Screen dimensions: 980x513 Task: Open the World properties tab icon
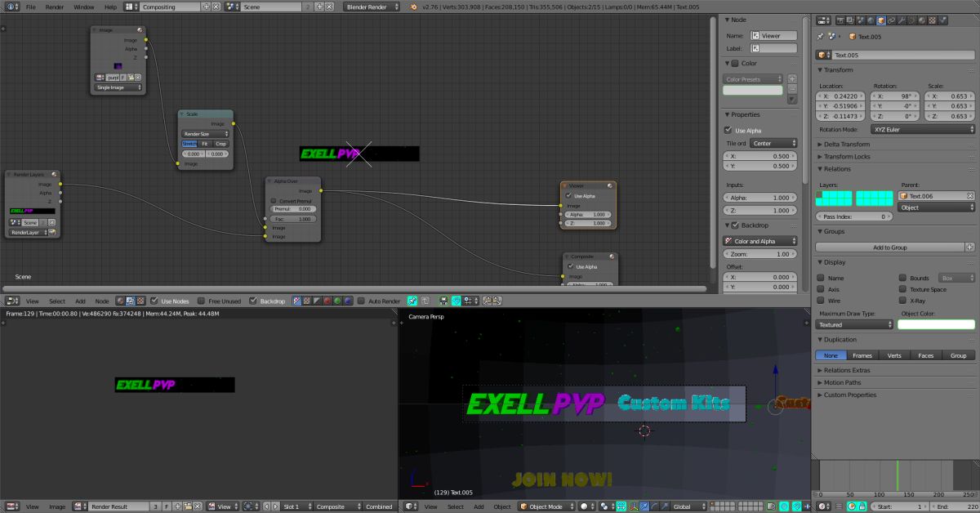(x=871, y=20)
